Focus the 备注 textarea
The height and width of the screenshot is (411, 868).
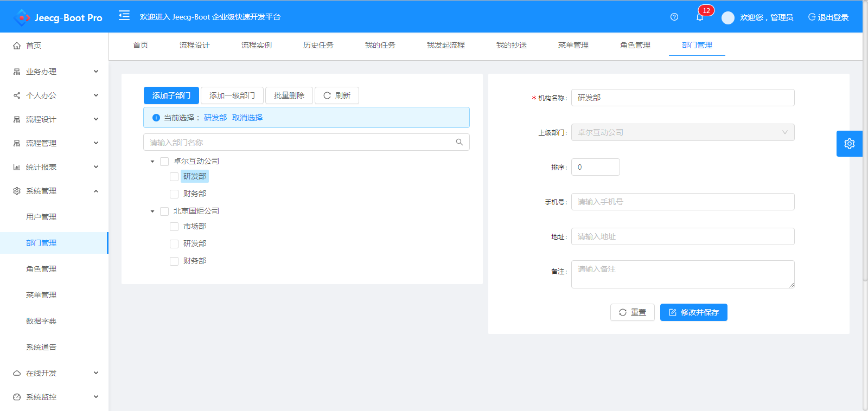pos(682,274)
